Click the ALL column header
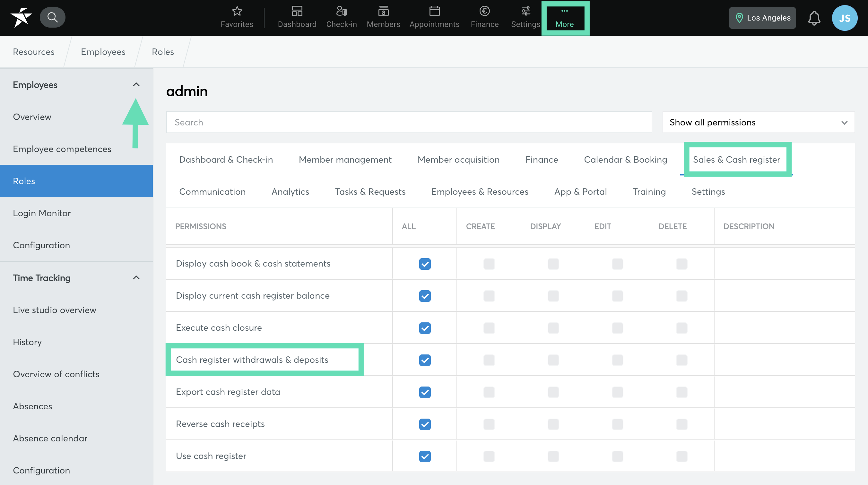The image size is (868, 485). 408,226
